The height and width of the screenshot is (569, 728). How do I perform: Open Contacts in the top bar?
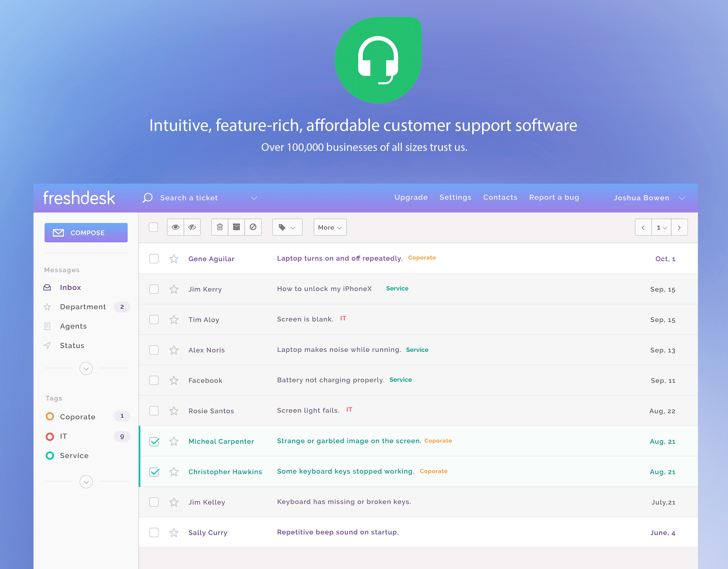pyautogui.click(x=500, y=197)
